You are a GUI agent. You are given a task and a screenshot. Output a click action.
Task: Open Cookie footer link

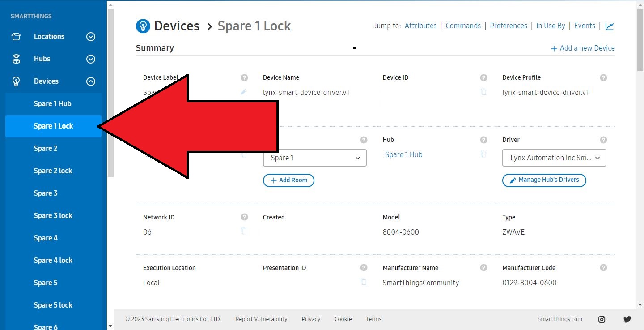pyautogui.click(x=343, y=319)
